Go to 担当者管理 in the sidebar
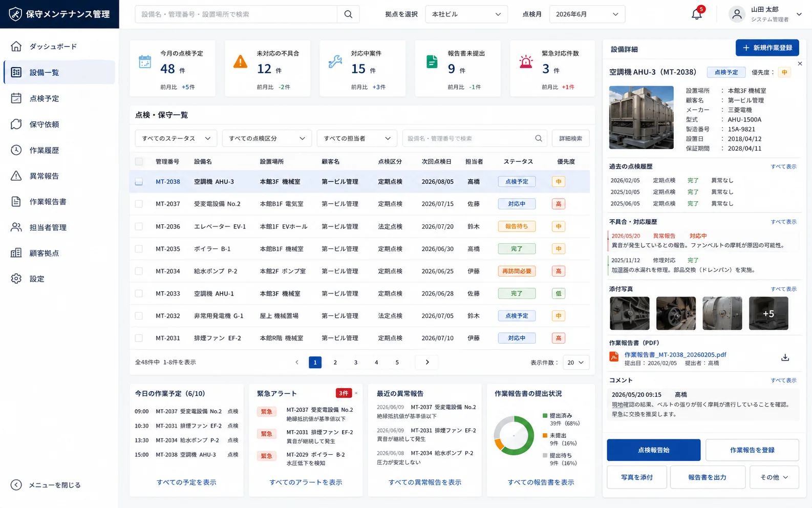This screenshot has width=812, height=508. pos(59,227)
